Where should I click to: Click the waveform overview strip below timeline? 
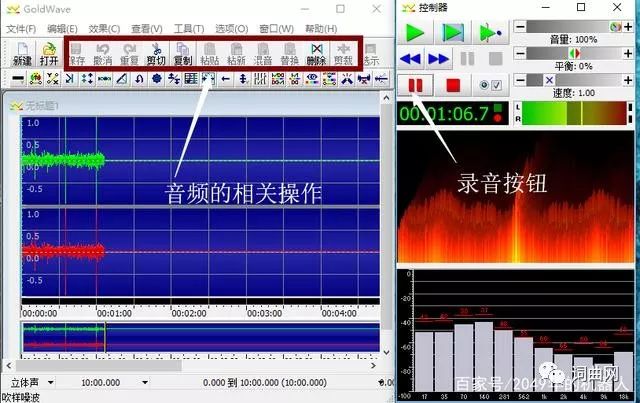(x=200, y=338)
